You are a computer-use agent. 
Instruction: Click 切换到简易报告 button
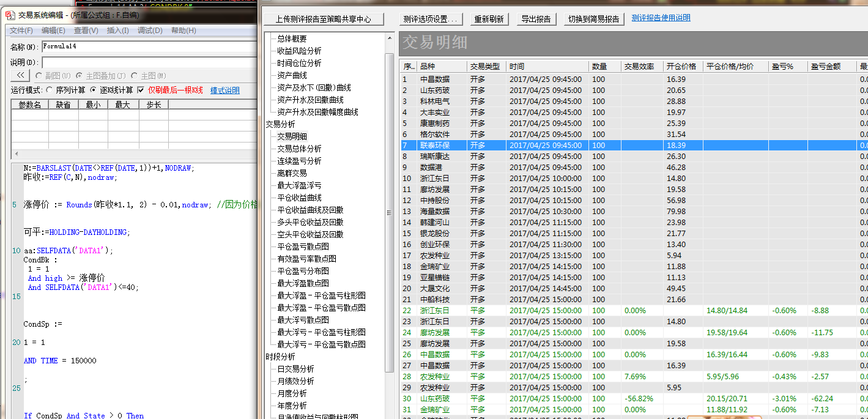[x=593, y=19]
